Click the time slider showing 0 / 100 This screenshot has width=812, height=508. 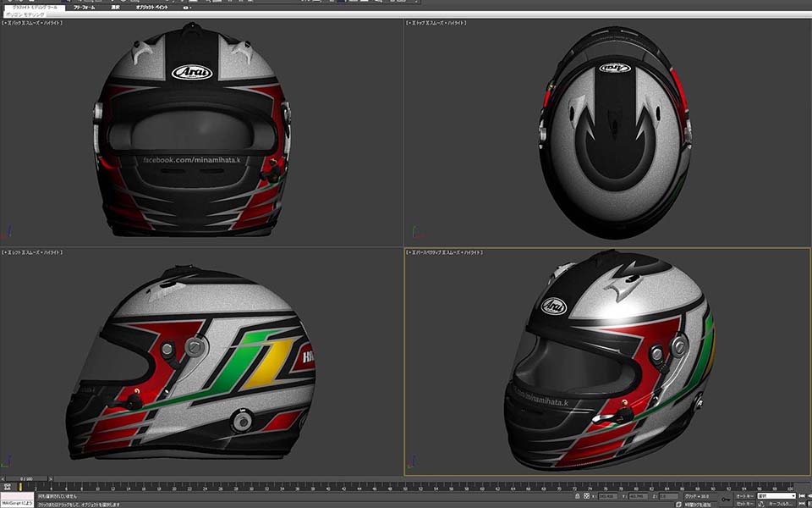point(26,479)
